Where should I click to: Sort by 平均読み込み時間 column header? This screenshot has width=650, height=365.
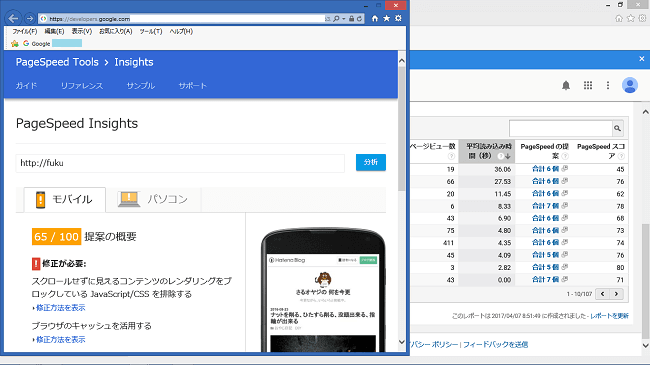tap(487, 151)
